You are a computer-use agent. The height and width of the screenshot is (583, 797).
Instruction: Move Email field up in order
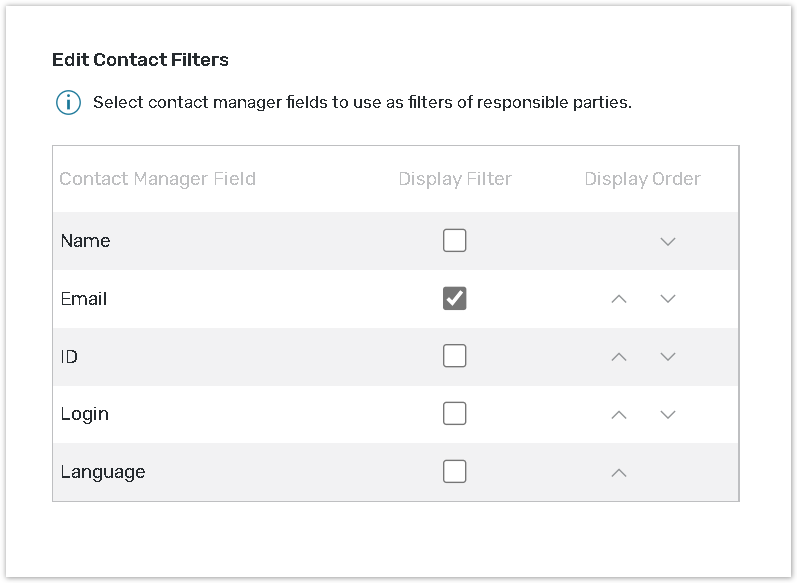pyautogui.click(x=619, y=299)
